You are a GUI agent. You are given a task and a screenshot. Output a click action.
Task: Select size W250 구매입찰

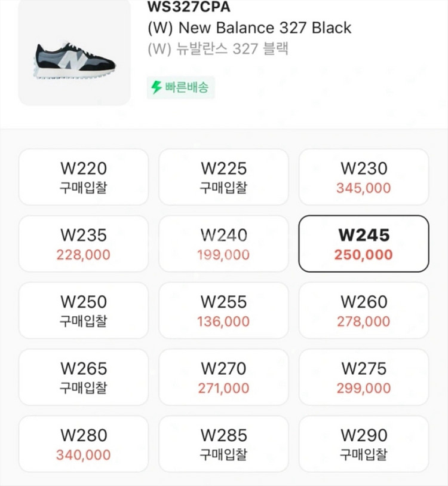[84, 311]
